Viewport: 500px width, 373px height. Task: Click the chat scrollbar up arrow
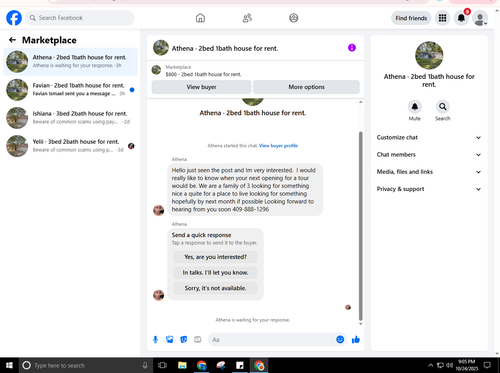360,102
